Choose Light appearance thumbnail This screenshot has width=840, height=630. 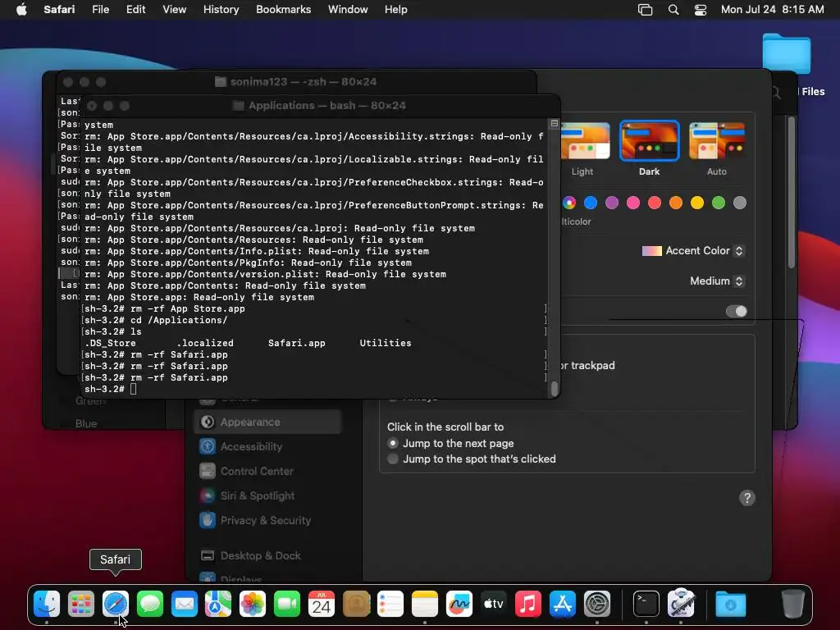pos(584,141)
